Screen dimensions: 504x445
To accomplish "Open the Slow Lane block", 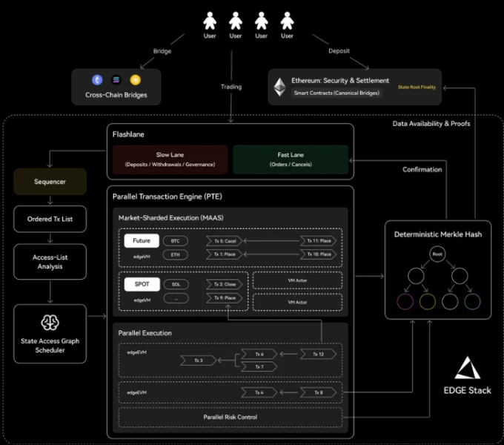I will coord(170,159).
